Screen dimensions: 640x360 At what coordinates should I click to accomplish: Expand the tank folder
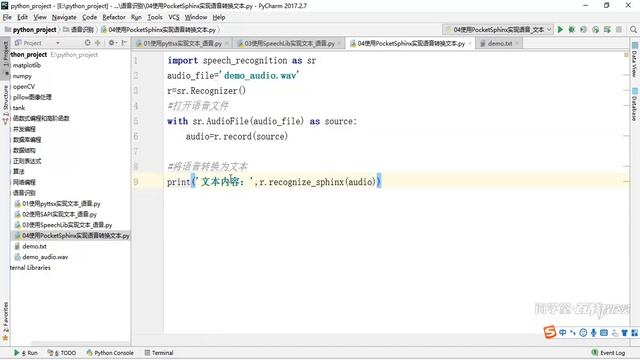pyautogui.click(x=19, y=108)
